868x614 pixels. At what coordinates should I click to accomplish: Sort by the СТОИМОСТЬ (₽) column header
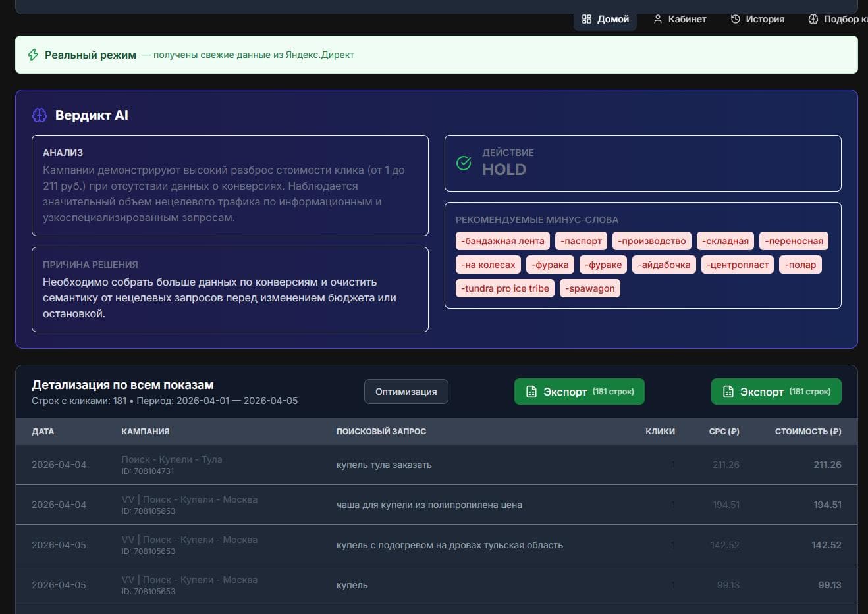(x=808, y=432)
